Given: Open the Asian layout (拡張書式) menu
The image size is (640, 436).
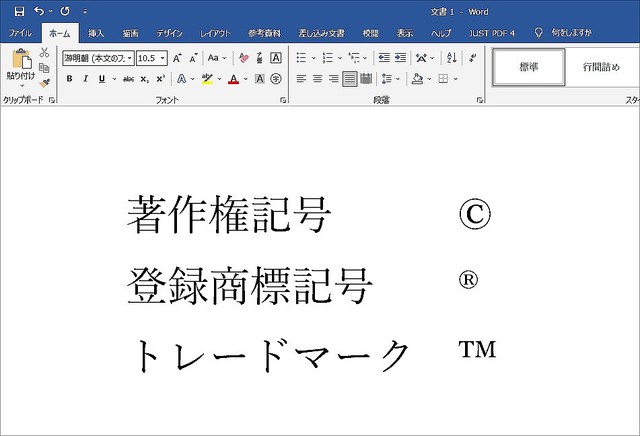Looking at the screenshot, I should click(421, 58).
